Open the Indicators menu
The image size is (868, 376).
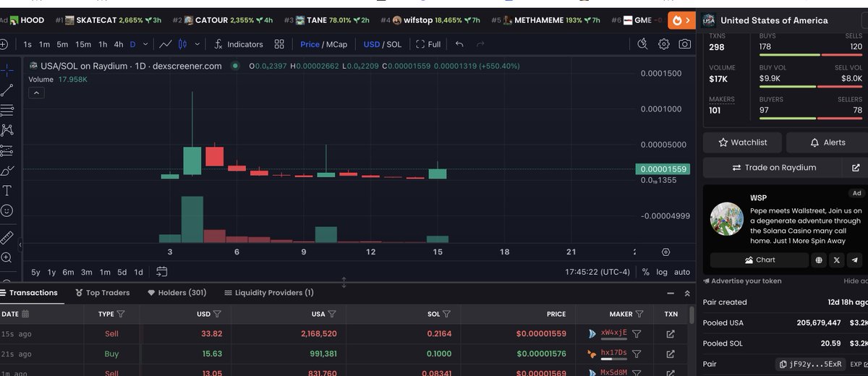tap(238, 44)
